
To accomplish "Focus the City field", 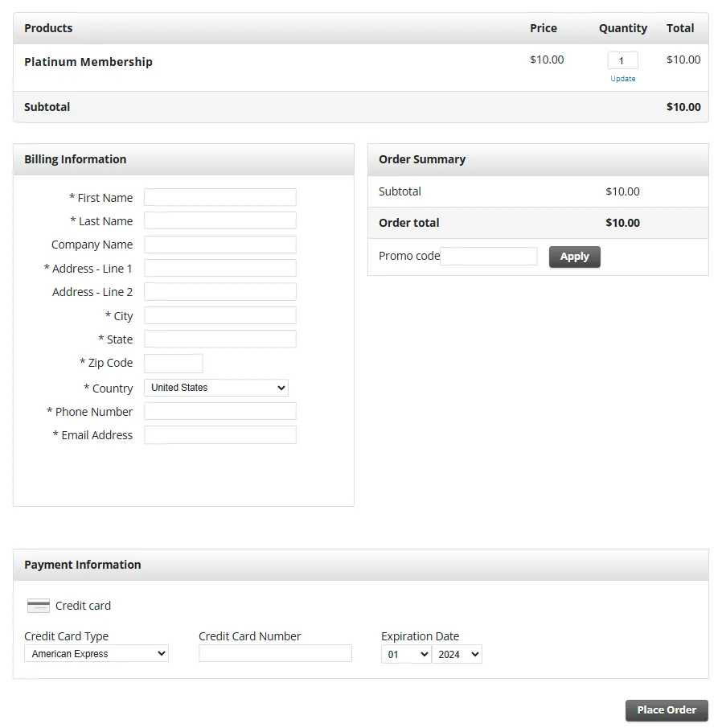I will (x=220, y=315).
